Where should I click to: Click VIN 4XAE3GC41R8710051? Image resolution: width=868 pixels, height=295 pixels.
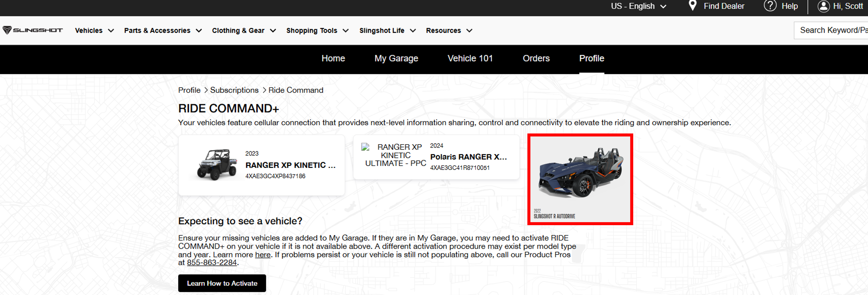[x=460, y=168]
